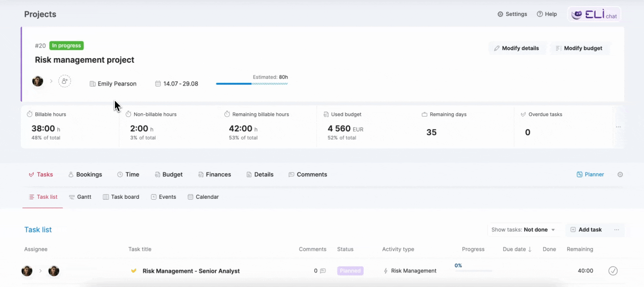Open the Calendar sub-tab
Viewport: 644px width, 287px height.
point(203,197)
